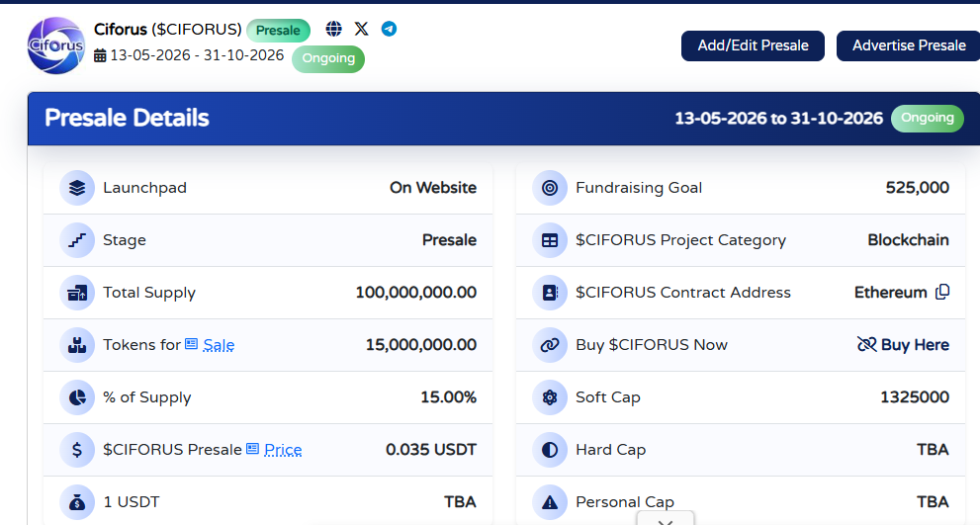Viewport: 980px width, 525px height.
Task: Click the dollar sign icon for Presale Price
Action: click(x=77, y=450)
